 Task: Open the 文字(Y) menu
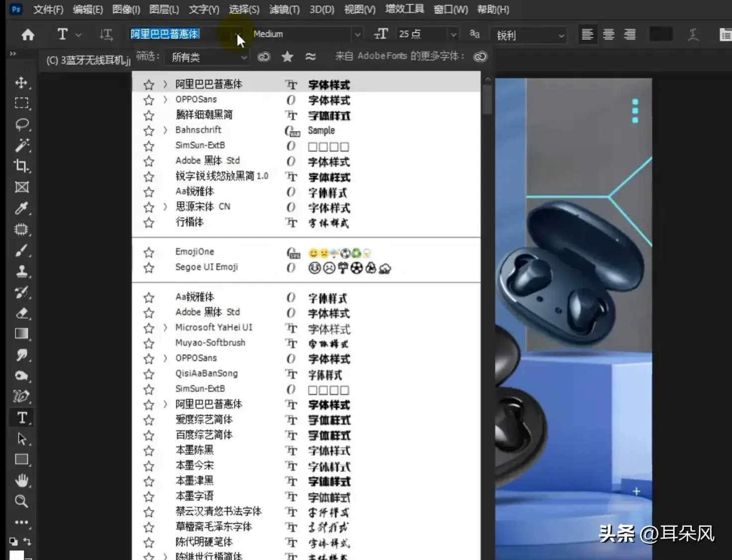pos(204,9)
